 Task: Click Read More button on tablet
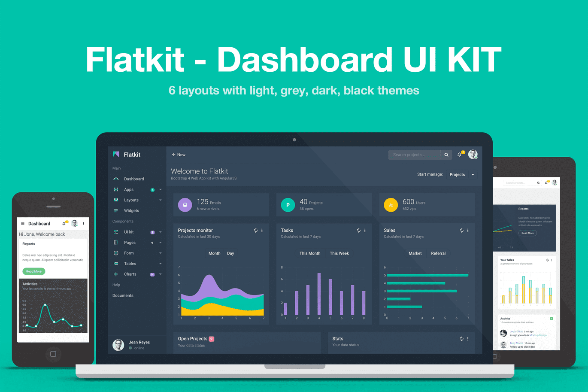pos(527,233)
